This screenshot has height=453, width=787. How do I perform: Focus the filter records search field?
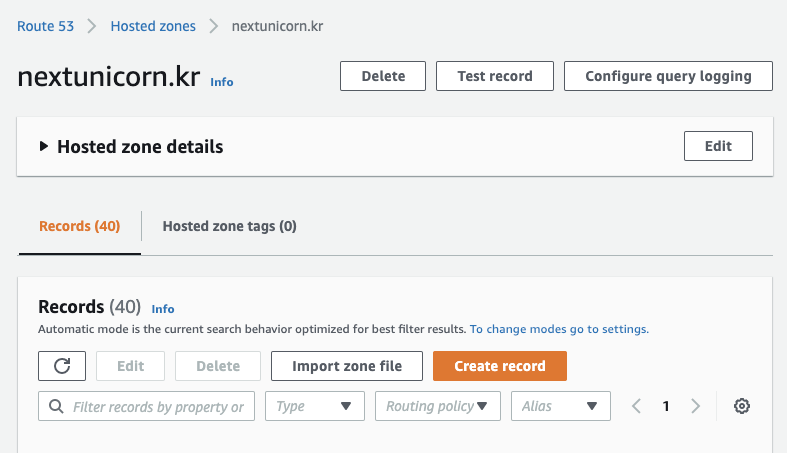tap(146, 406)
